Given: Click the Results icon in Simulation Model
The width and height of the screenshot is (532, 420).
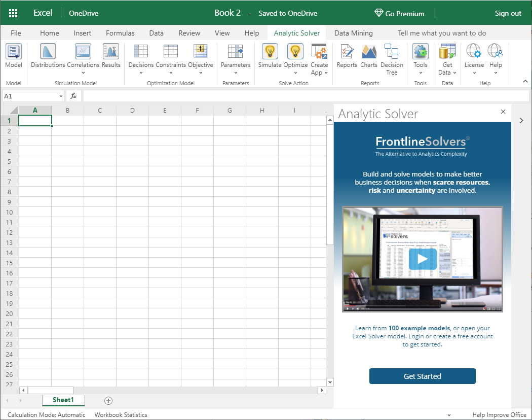Looking at the screenshot, I should point(110,52).
